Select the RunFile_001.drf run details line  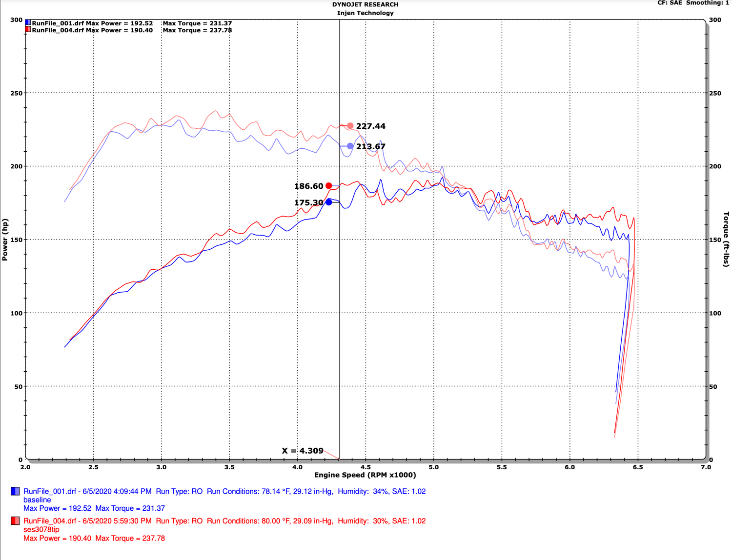(224, 491)
